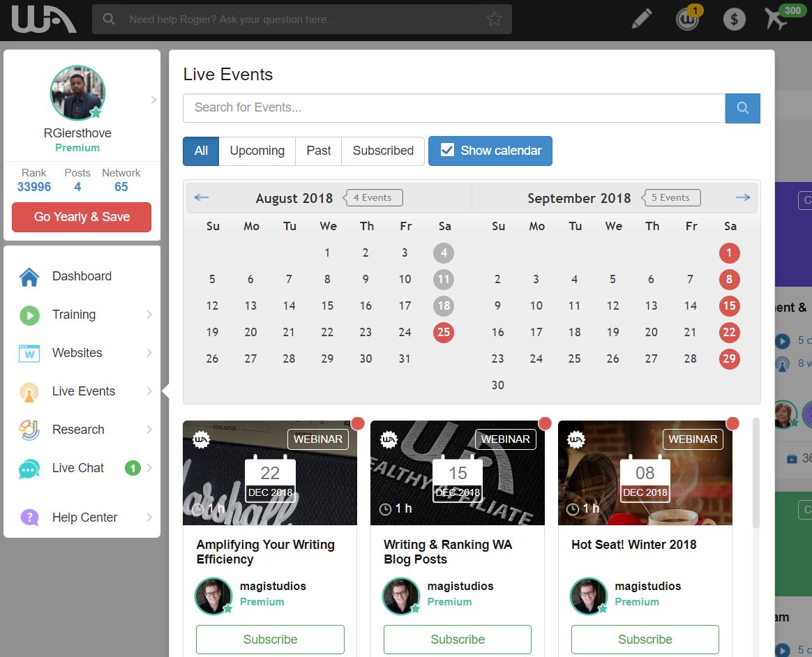Click the Dashboard house icon
This screenshot has width=812, height=657.
click(x=29, y=276)
